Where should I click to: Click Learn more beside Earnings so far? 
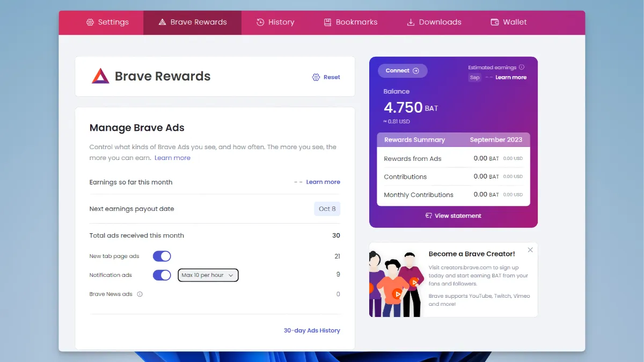[323, 182]
